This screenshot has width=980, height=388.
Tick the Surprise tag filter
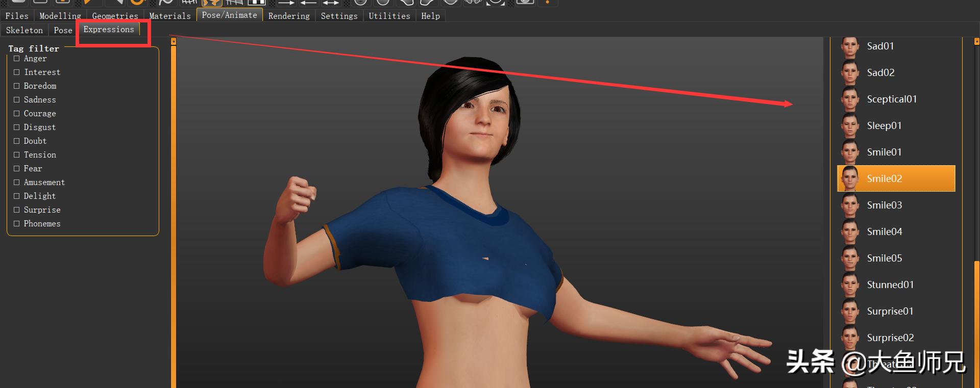tap(17, 210)
